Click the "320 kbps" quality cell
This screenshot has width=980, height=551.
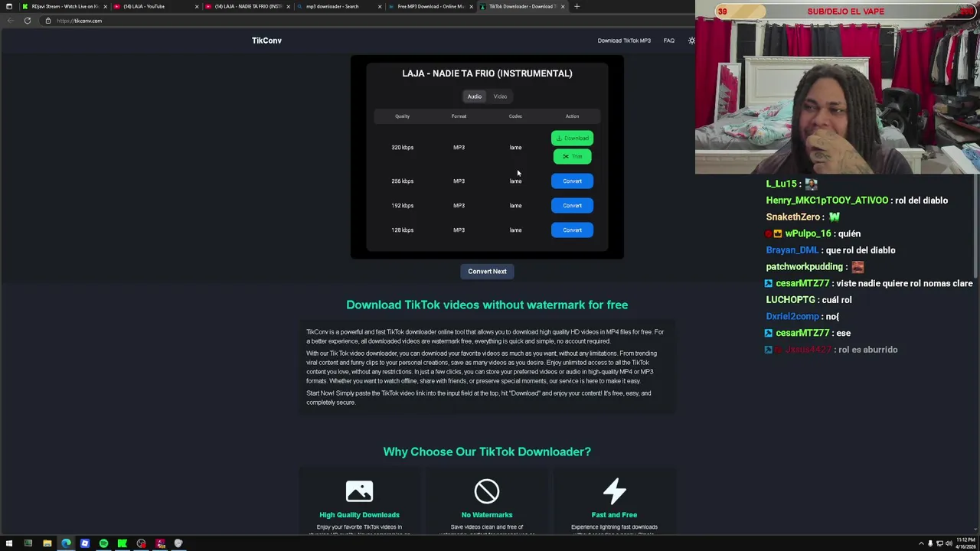click(x=402, y=148)
